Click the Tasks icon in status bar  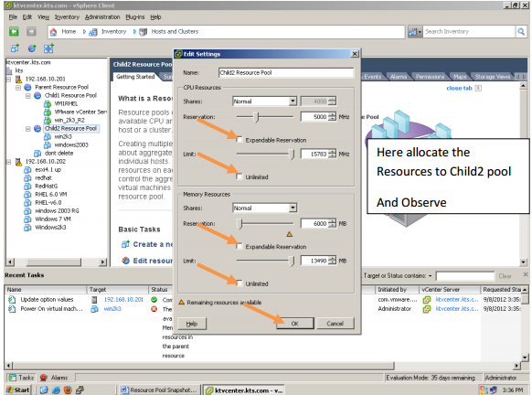click(12, 378)
